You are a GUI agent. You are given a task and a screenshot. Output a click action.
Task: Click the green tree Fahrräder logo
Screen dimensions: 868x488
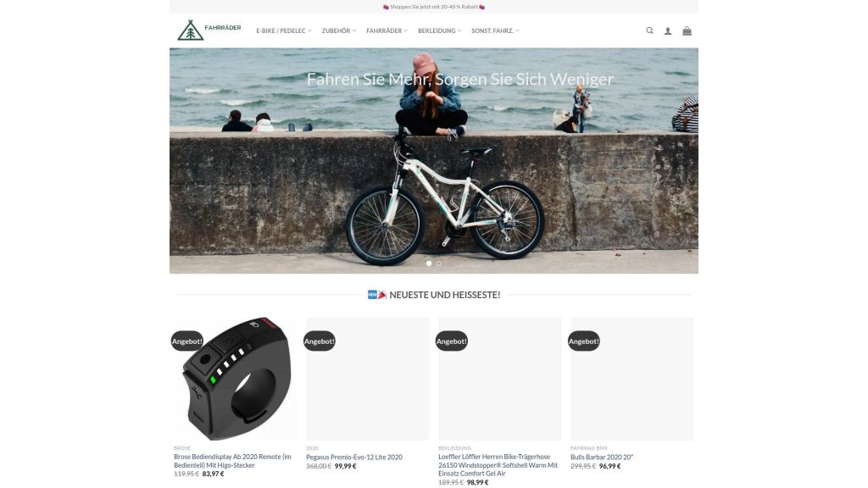(209, 30)
